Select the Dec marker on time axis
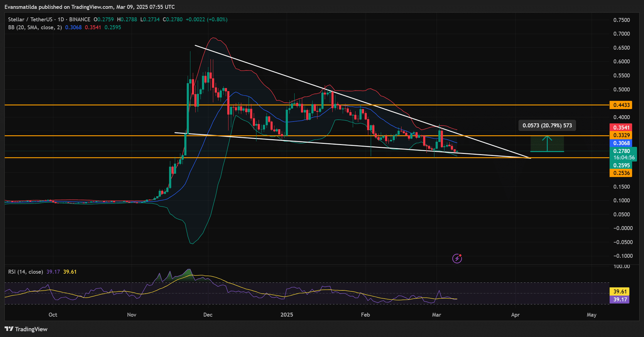 (x=208, y=315)
